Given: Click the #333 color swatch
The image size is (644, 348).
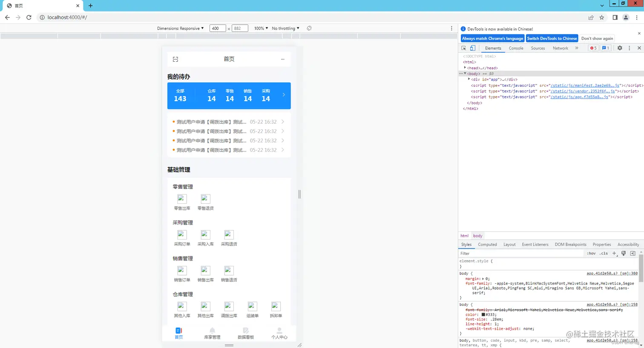Looking at the screenshot, I should tap(483, 314).
